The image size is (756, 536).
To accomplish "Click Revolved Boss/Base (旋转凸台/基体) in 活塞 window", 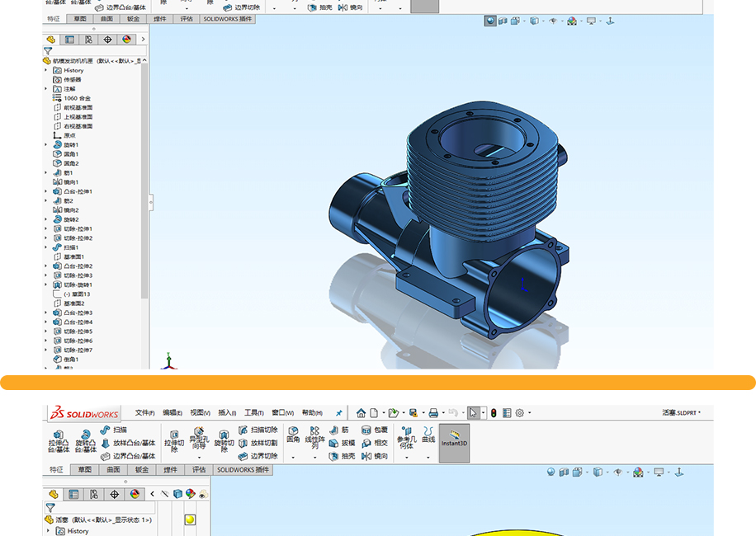I will click(85, 440).
